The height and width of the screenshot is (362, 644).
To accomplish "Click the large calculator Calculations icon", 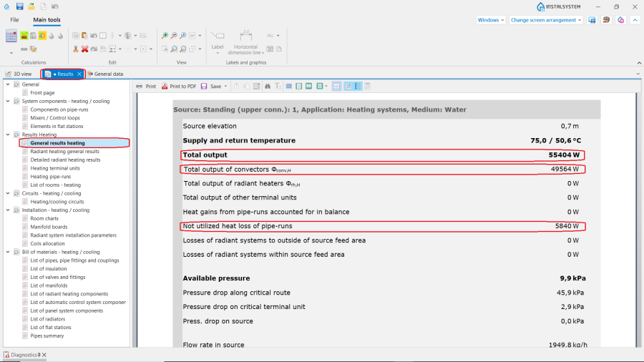I will point(11,36).
